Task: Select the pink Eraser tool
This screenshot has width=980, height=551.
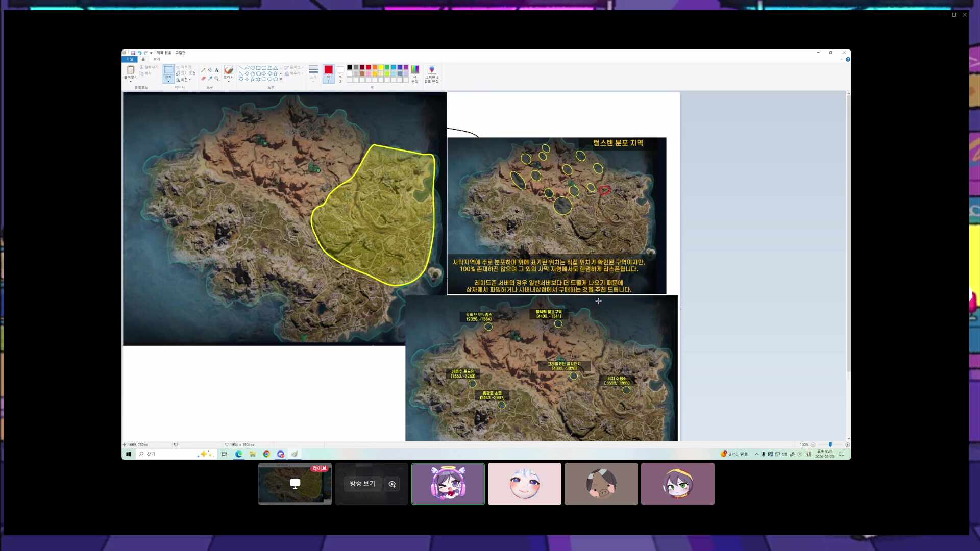Action: coord(203,79)
